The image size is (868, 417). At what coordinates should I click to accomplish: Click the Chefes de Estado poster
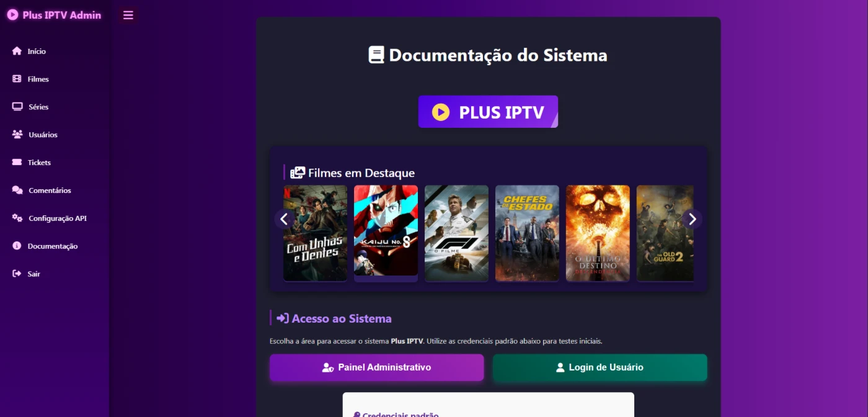click(x=527, y=233)
